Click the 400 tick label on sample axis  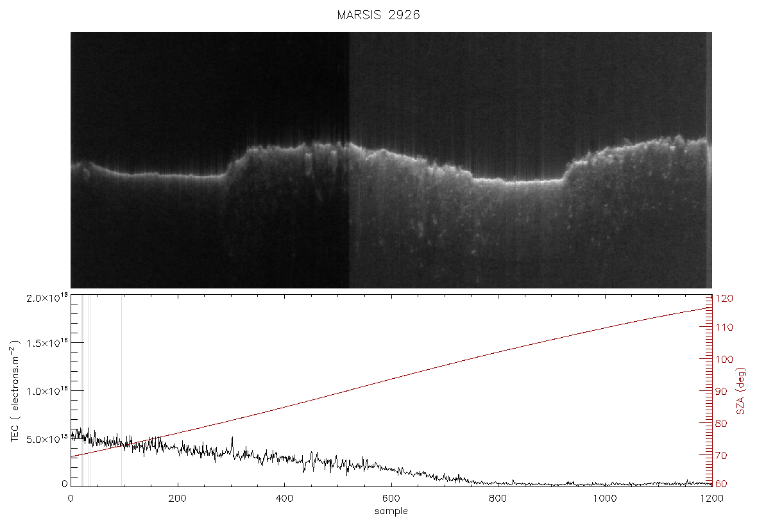[x=284, y=498]
